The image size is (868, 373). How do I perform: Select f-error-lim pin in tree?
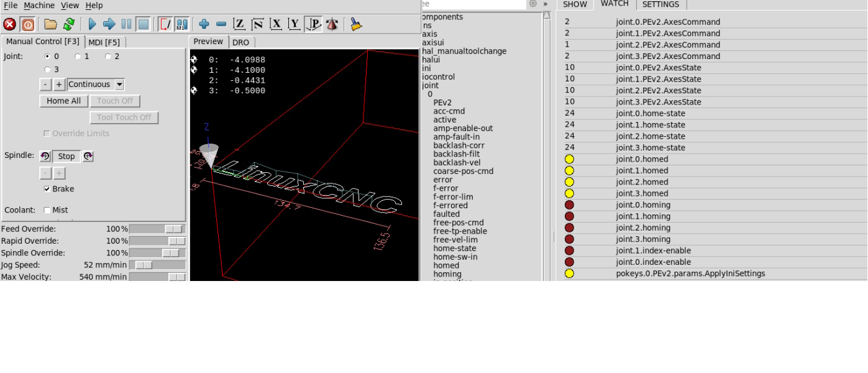pyautogui.click(x=453, y=197)
